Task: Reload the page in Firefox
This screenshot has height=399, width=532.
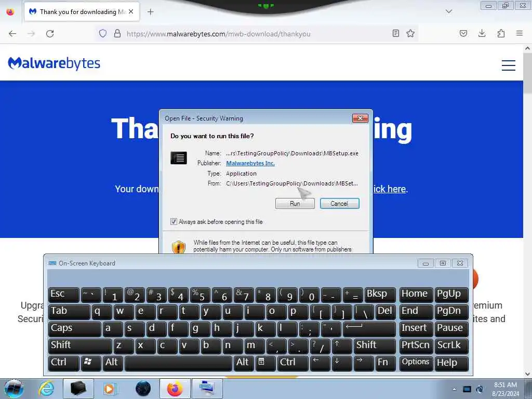Action: click(x=50, y=34)
